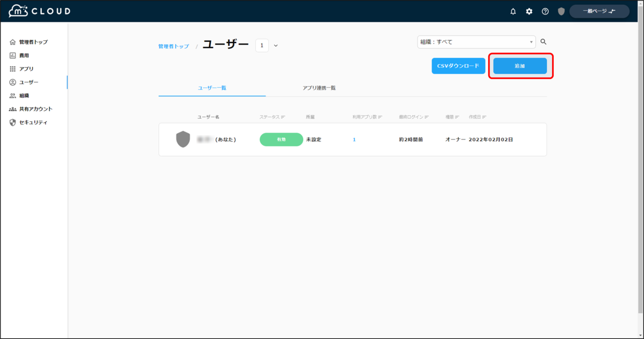The image size is (644, 339).
Task: Open help via the question mark icon
Action: point(545,11)
